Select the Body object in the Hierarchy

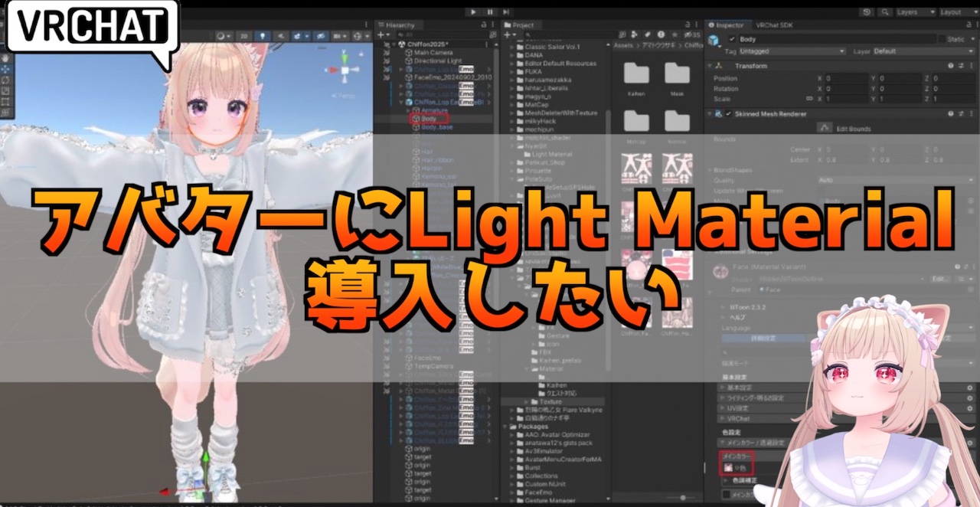click(428, 118)
